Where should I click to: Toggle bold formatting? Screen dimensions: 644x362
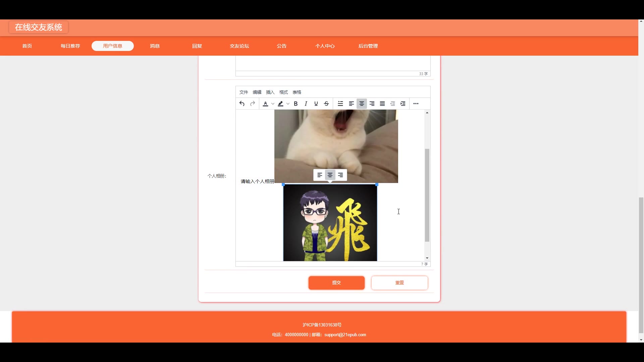296,104
